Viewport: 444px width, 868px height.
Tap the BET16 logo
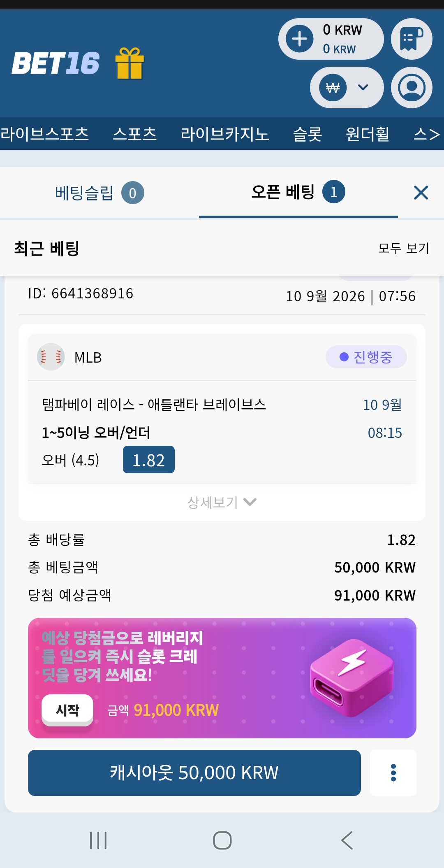click(x=55, y=63)
